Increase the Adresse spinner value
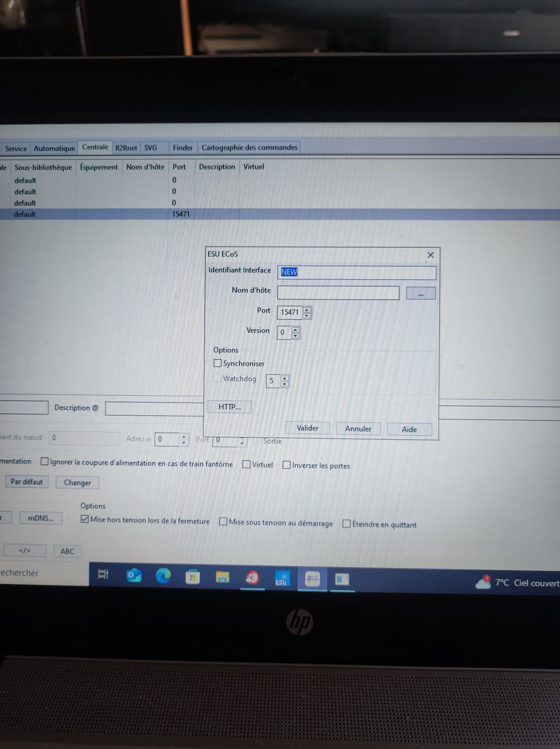 click(x=184, y=436)
